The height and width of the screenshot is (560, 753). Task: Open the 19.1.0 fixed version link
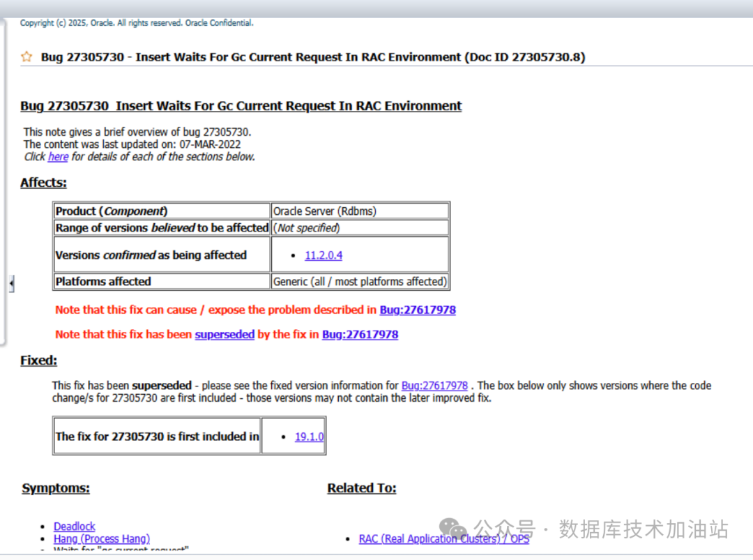click(x=309, y=437)
